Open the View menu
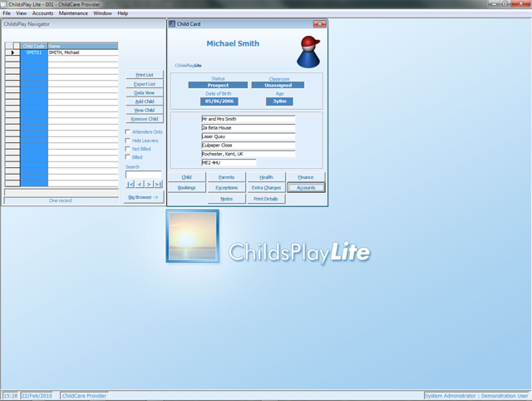Image resolution: width=532 pixels, height=401 pixels. coord(21,13)
